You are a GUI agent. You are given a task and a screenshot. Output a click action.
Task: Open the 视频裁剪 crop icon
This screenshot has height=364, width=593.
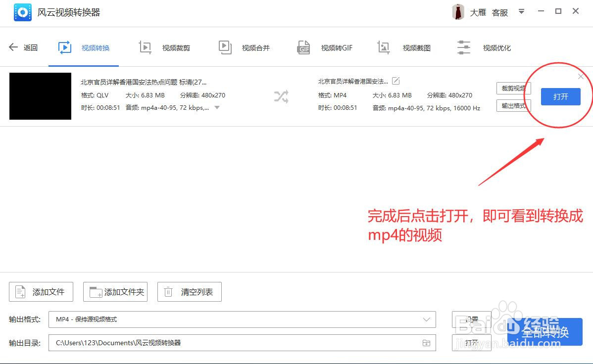[x=145, y=47]
